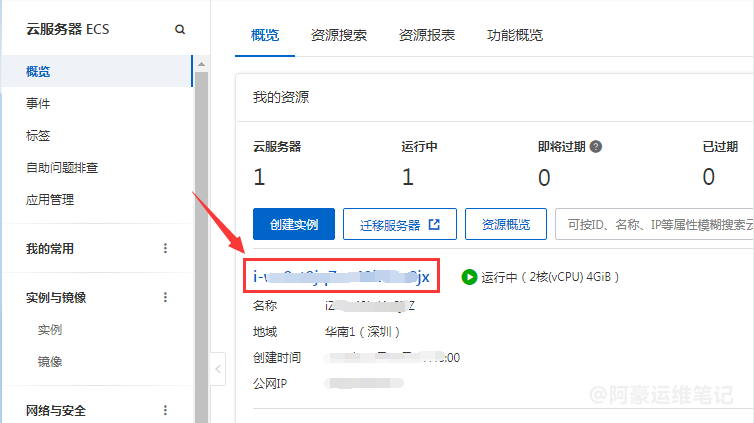This screenshot has height=423, width=754.
Task: Expand the 网络与安全 section header
Action: pyautogui.click(x=56, y=411)
